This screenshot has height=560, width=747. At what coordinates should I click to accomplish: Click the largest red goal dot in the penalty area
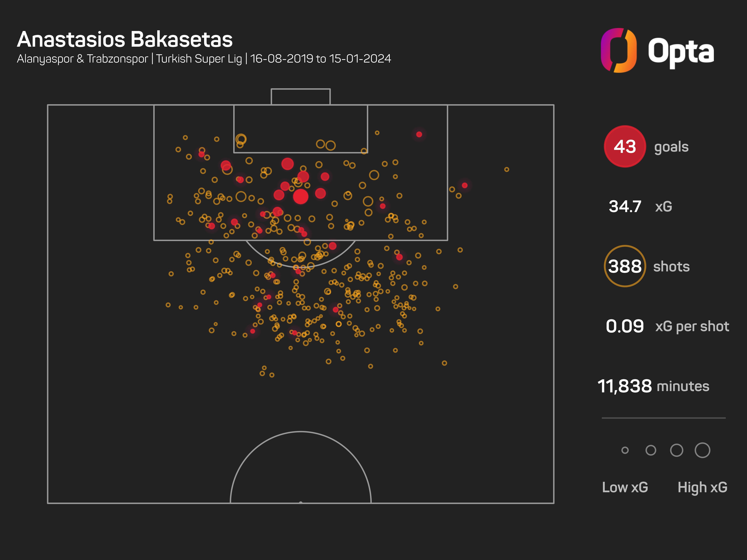click(x=300, y=196)
